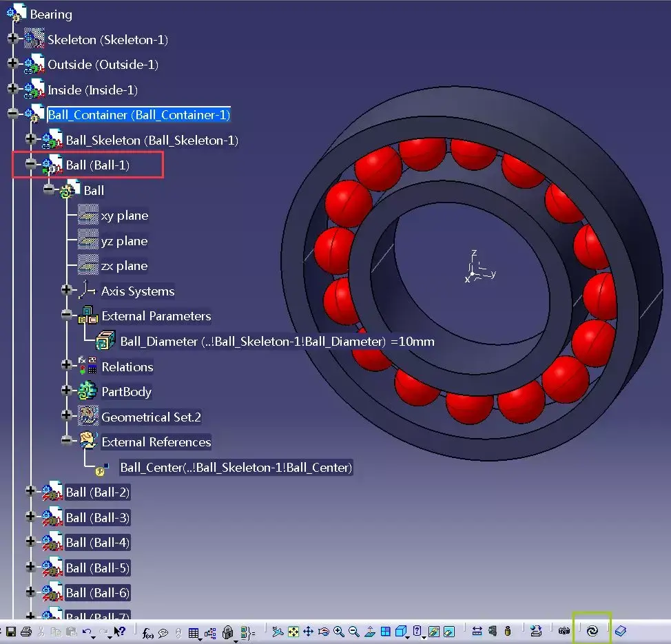Select the Fit All In tool
This screenshot has height=644, width=671.
[x=293, y=629]
